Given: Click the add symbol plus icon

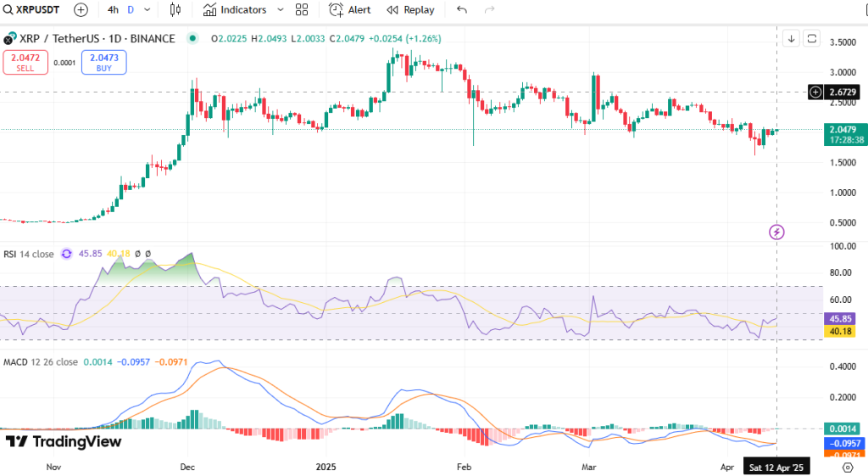Looking at the screenshot, I should tap(81, 9).
